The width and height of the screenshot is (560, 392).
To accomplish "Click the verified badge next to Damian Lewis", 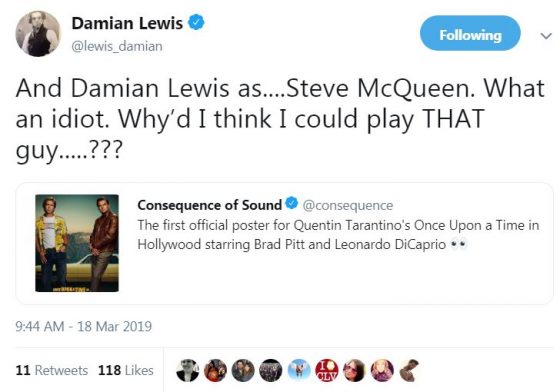I will 196,23.
